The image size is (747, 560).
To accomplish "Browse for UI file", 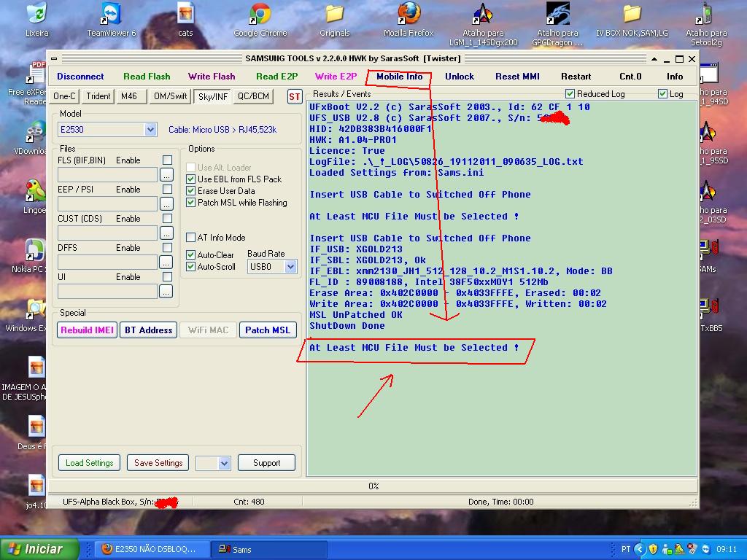I will coord(166,292).
